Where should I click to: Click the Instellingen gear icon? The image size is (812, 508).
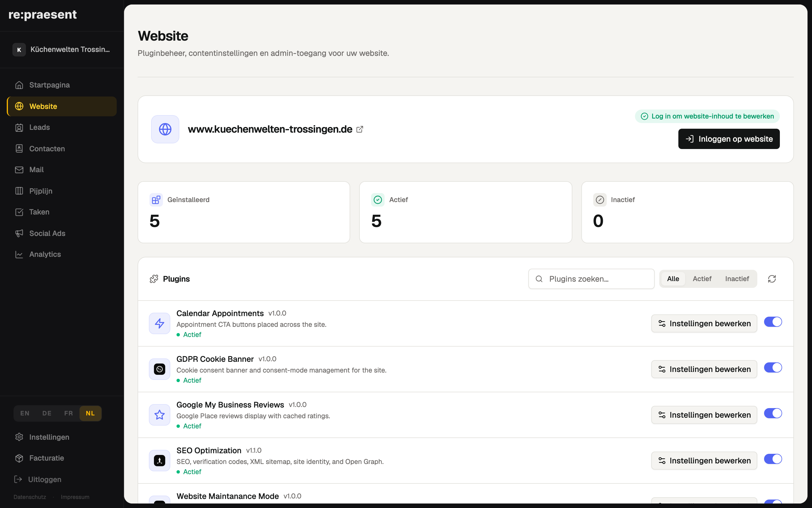click(x=19, y=437)
